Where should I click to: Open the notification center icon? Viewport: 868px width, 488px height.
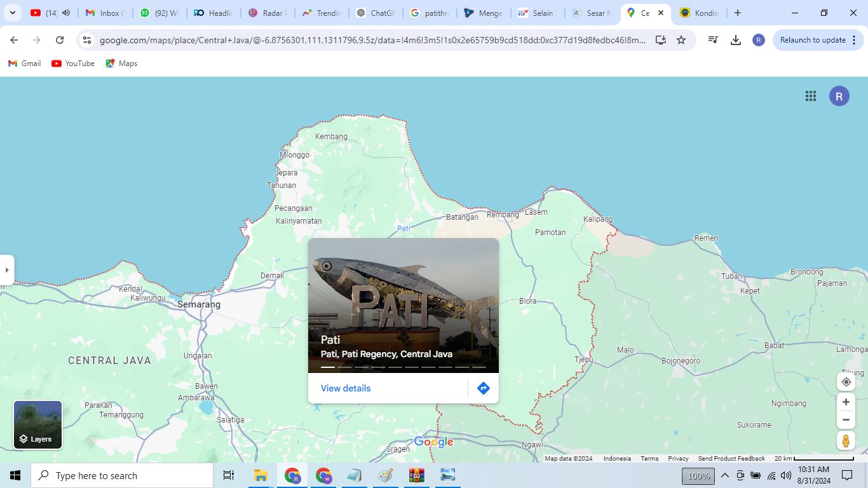coord(847,475)
